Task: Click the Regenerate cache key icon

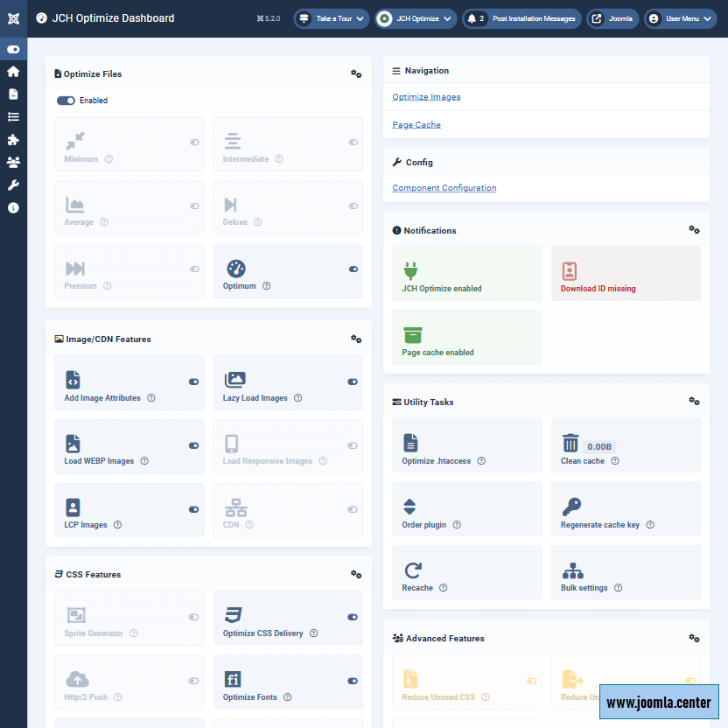Action: 571,507
